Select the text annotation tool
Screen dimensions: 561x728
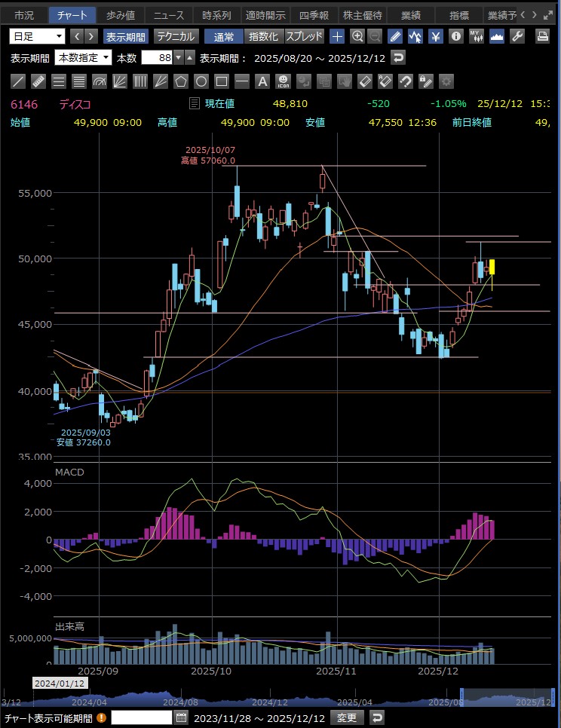pyautogui.click(x=262, y=81)
